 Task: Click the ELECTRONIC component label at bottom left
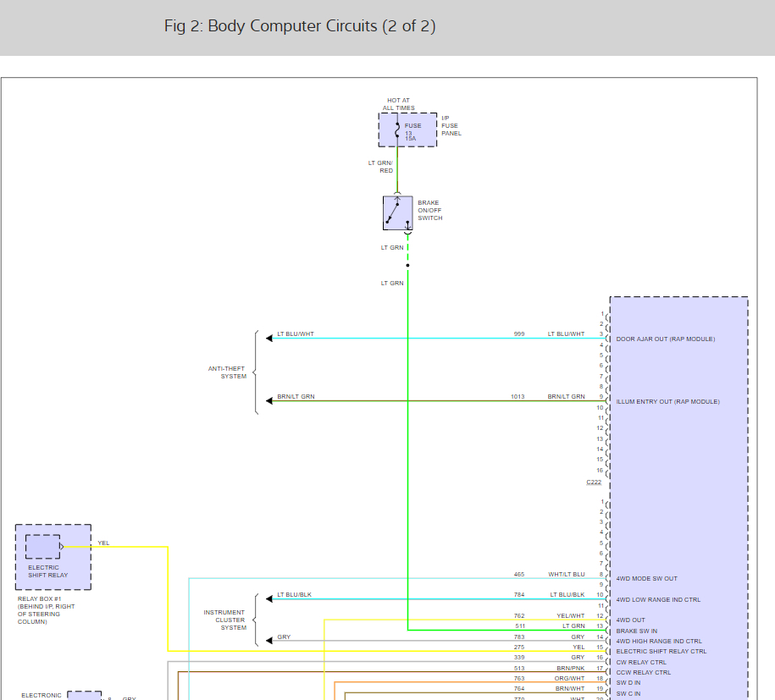pos(42,695)
